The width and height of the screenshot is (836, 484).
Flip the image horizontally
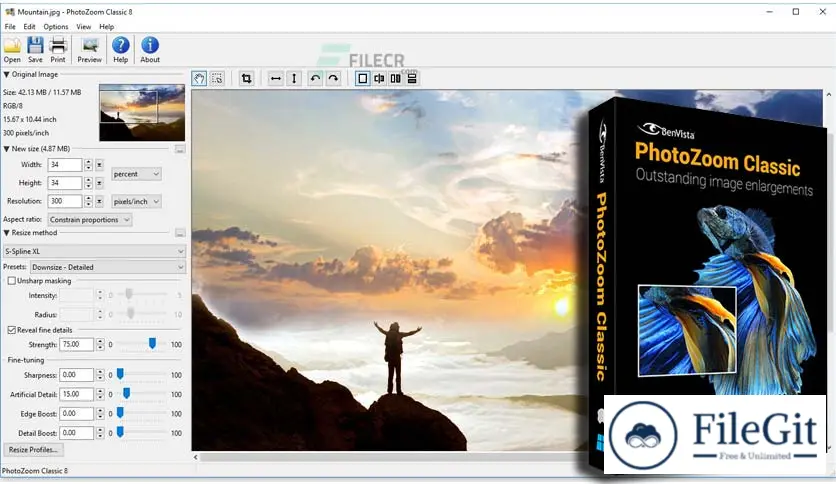pos(276,79)
